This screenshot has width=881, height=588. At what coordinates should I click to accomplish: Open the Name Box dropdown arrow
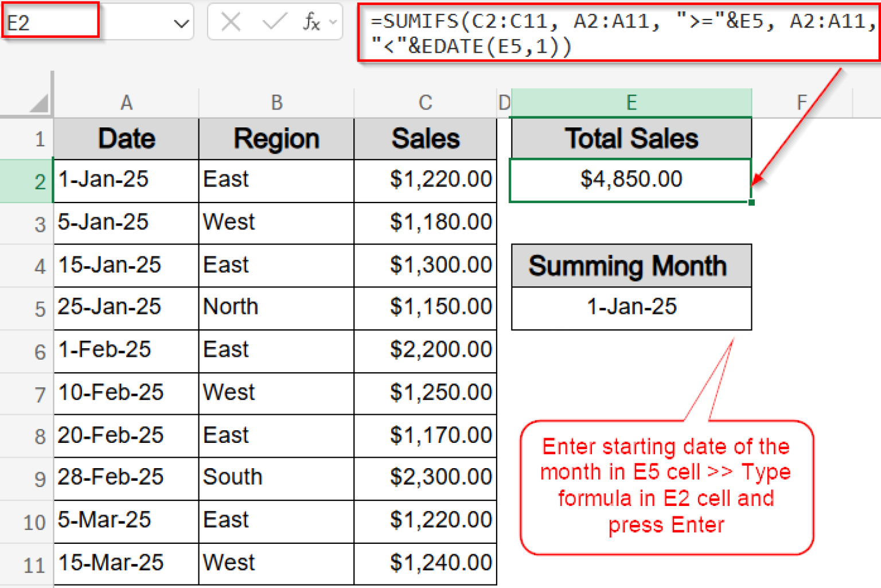[181, 22]
